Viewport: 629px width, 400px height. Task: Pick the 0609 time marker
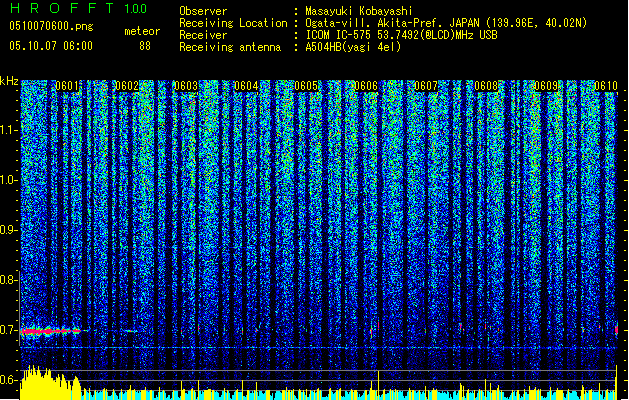pyautogui.click(x=547, y=86)
